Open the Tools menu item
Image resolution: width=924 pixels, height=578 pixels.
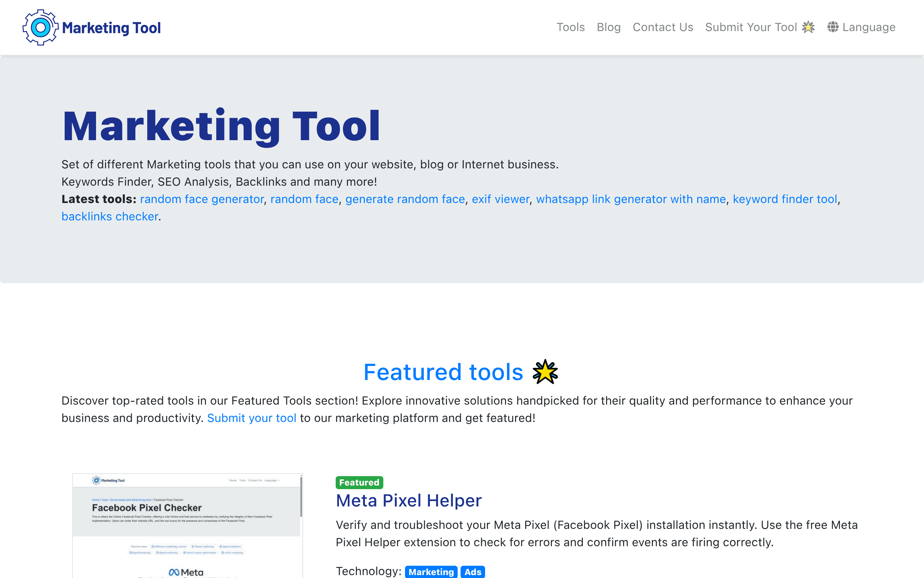(x=570, y=27)
